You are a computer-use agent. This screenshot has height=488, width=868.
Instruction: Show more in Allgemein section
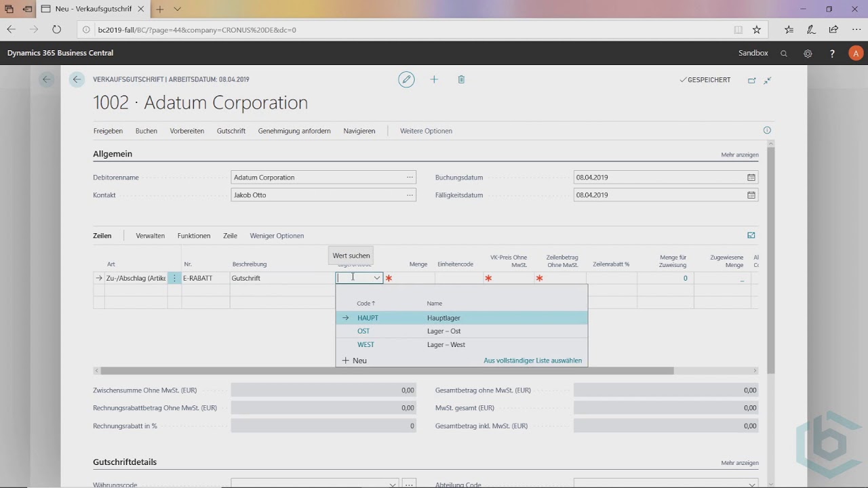click(740, 155)
